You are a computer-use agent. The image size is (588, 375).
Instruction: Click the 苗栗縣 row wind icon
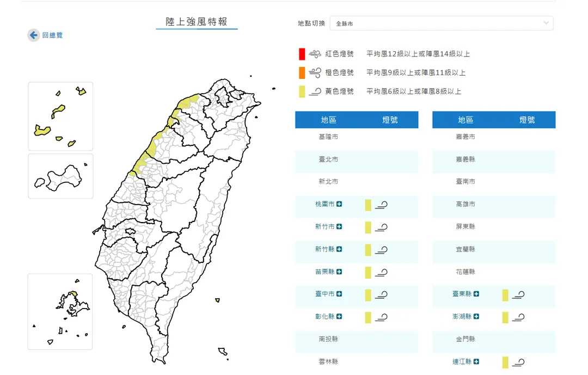point(381,273)
